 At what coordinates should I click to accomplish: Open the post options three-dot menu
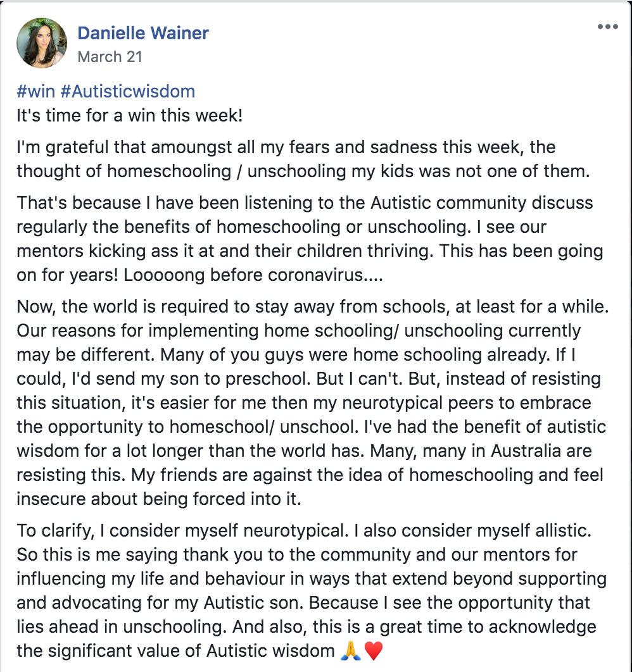pos(607,27)
